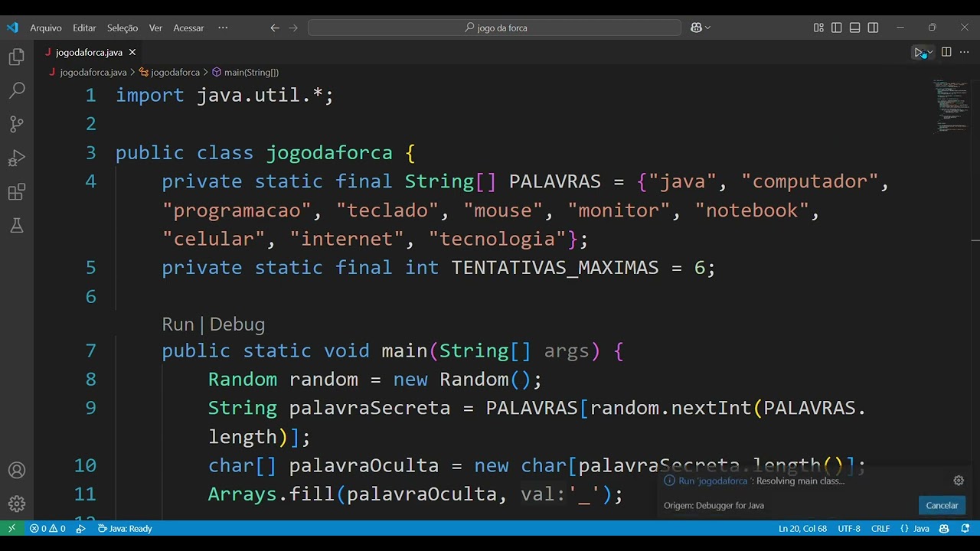Open the Editar menu
The height and width of the screenshot is (551, 980).
click(x=84, y=28)
